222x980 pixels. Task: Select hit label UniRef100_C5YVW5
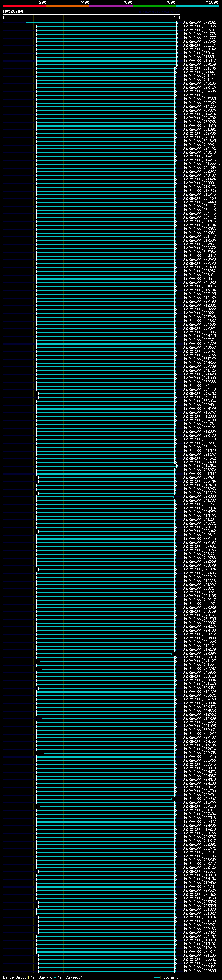199,133
